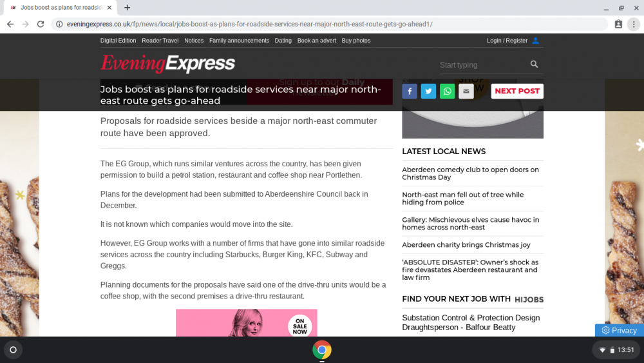Image resolution: width=644 pixels, height=363 pixels.
Task: Open a new browser tab
Action: point(128,7)
